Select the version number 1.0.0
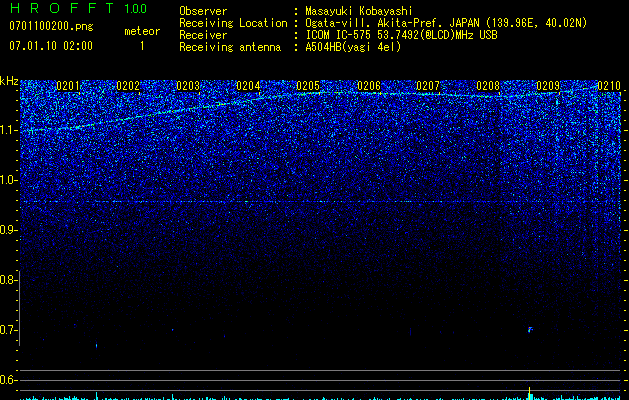This screenshot has width=629, height=400. click(x=136, y=9)
